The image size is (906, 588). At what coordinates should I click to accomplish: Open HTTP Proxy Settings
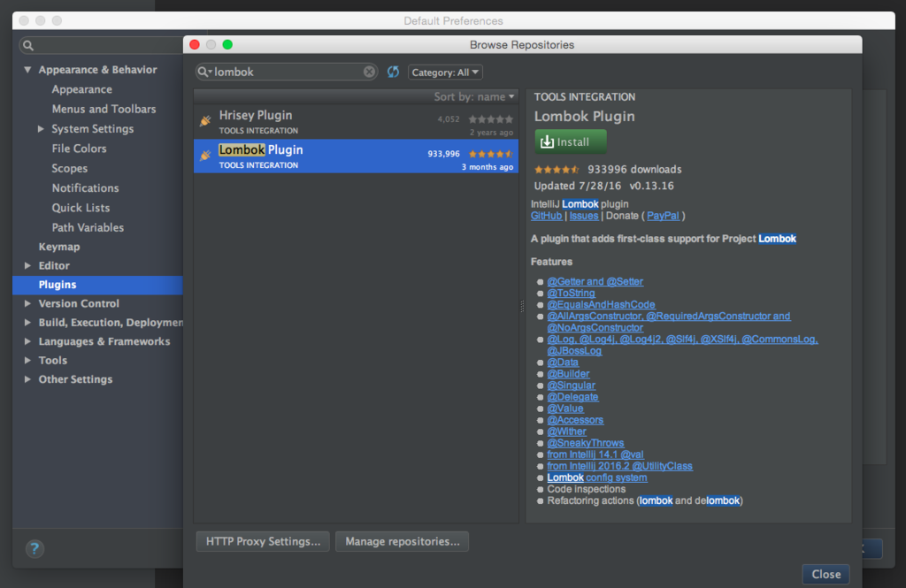click(263, 541)
